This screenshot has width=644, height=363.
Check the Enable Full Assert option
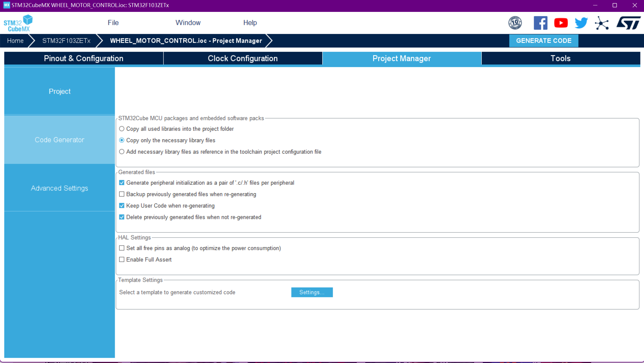[122, 259]
